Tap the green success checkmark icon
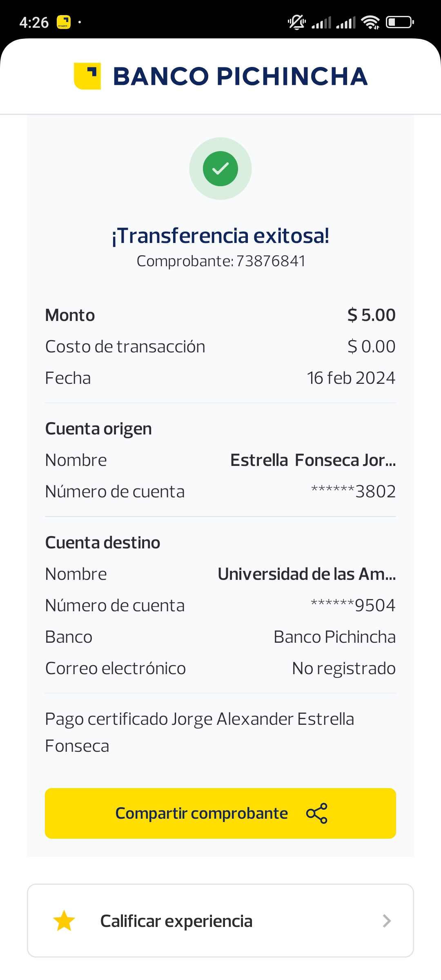 coord(220,169)
